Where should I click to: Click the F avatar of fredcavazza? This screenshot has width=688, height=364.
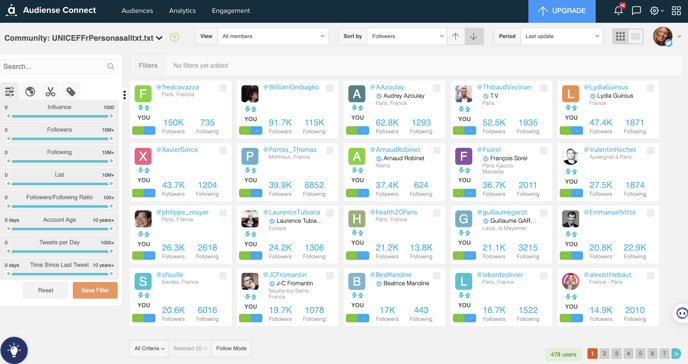tap(143, 93)
